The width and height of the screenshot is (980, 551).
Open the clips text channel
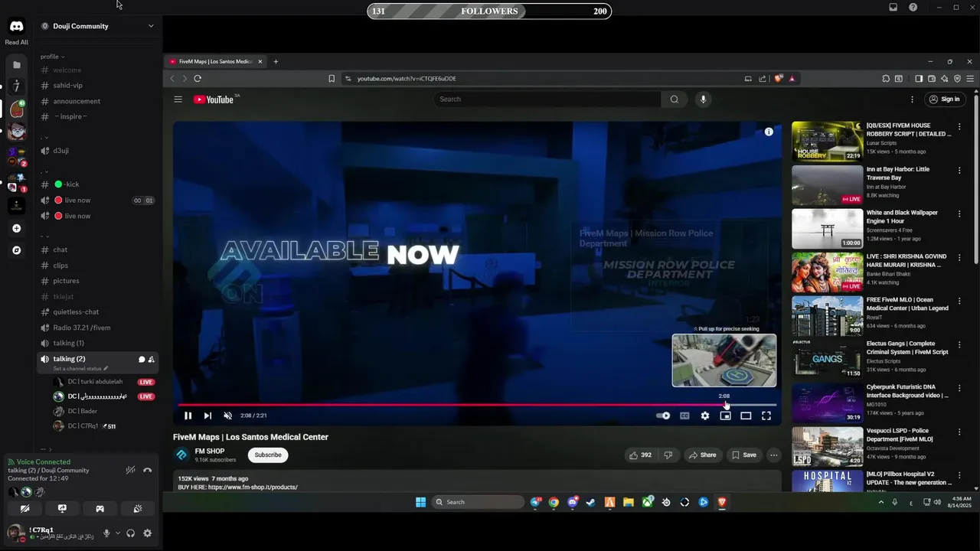tap(60, 266)
